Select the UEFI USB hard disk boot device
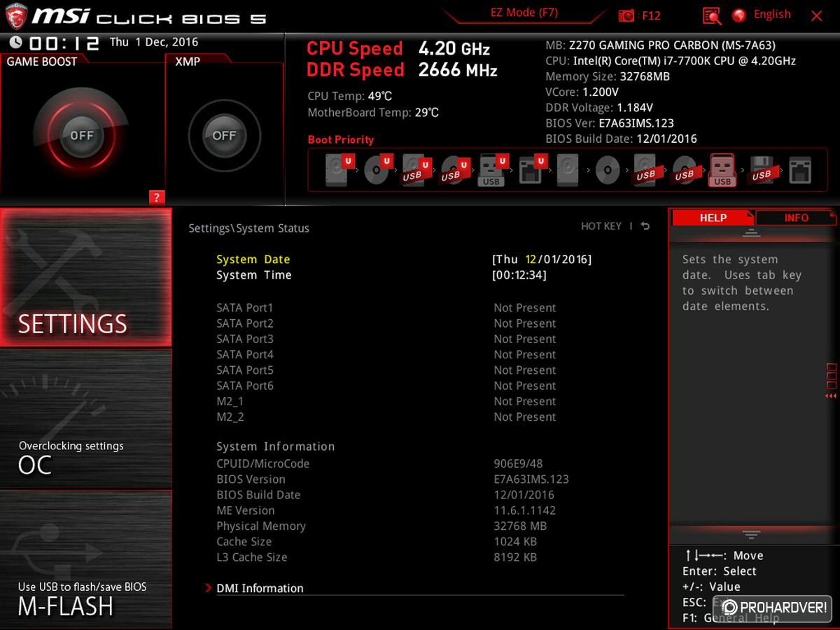Screen dimensions: 840x630 tap(416, 170)
